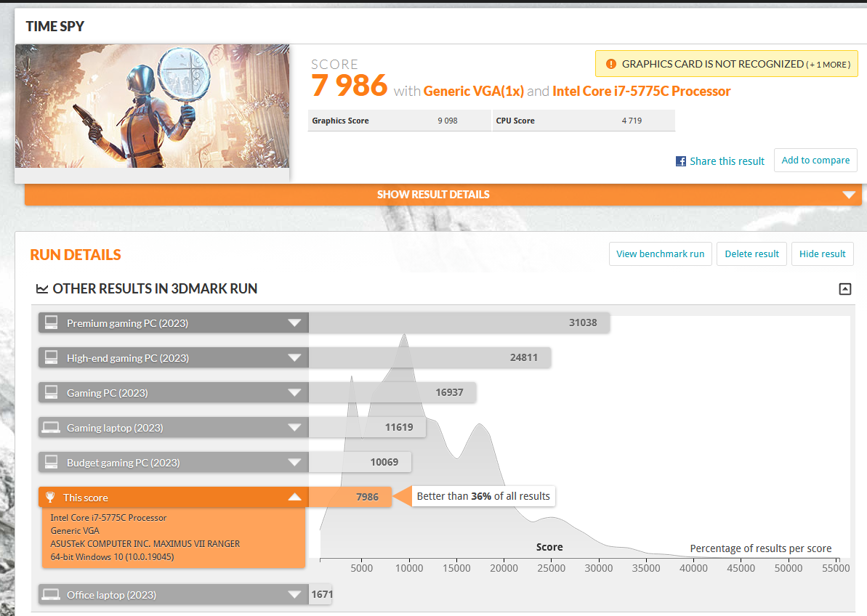This screenshot has width=867, height=616.
Task: Click the Facebook icon beside Share this result
Action: tap(681, 161)
